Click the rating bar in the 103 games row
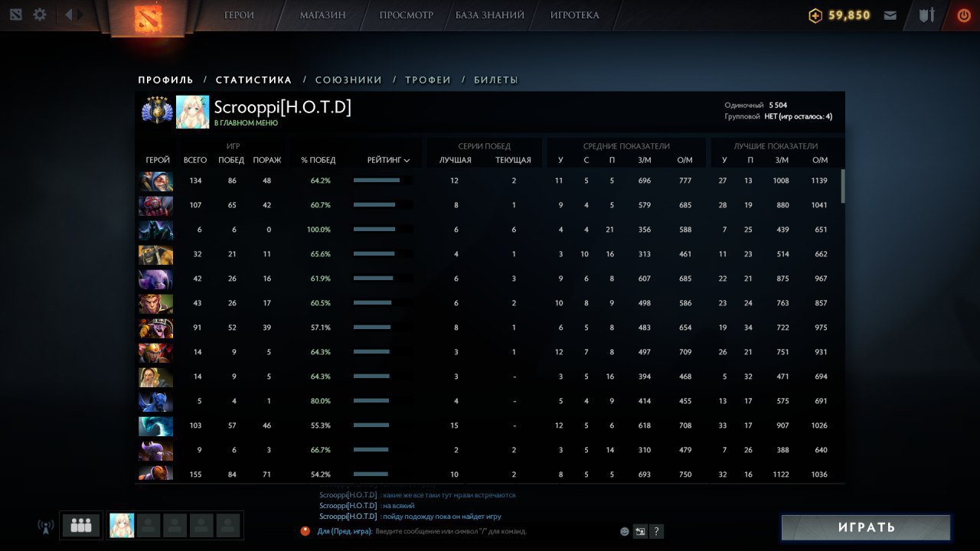Screen dimensions: 980x551 pyautogui.click(x=383, y=425)
